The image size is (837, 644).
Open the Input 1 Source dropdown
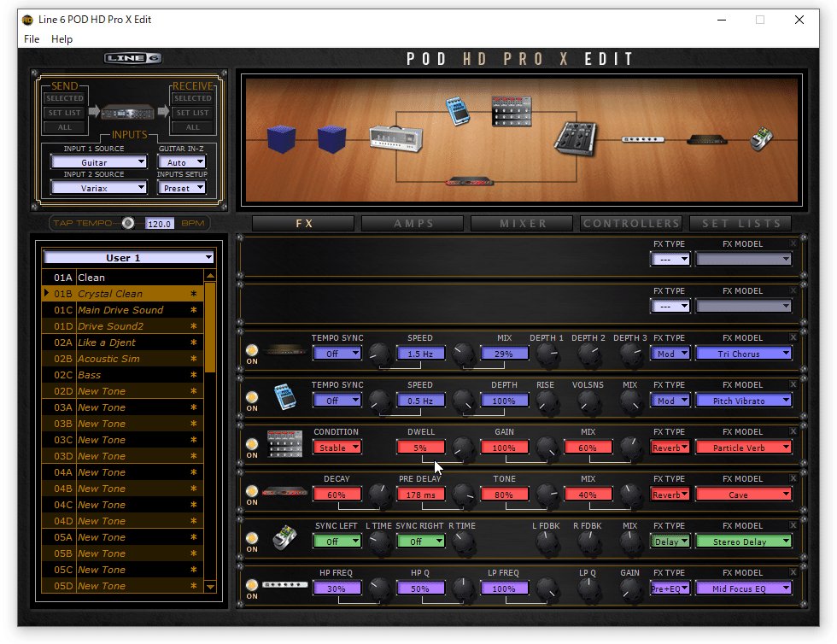coord(99,161)
